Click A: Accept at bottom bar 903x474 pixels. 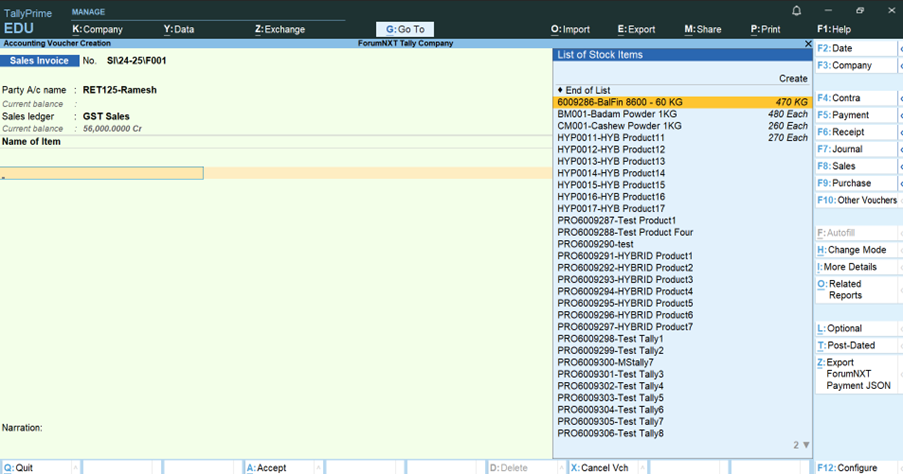[283, 468]
